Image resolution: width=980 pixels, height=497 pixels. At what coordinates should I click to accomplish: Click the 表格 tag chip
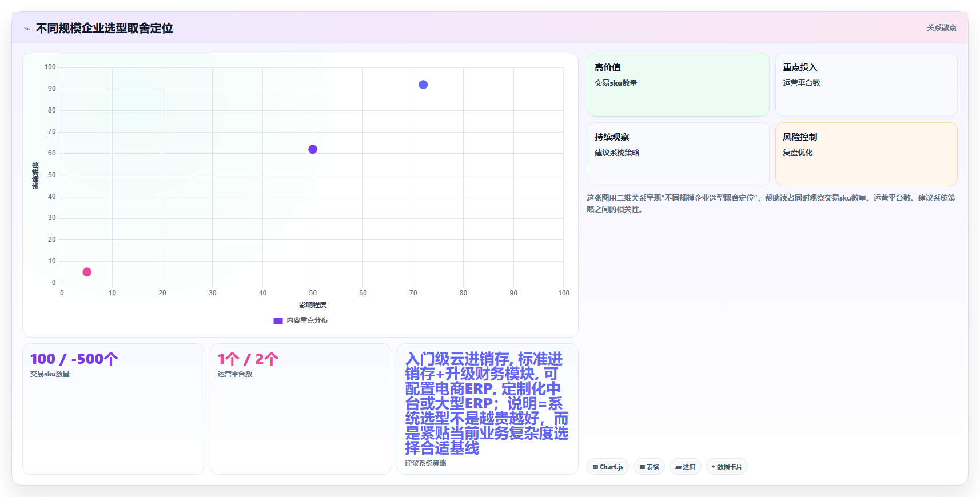(x=649, y=467)
